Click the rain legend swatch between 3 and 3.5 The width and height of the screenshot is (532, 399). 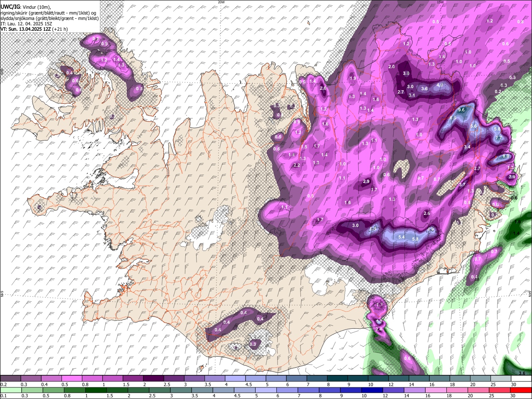pos(181,390)
